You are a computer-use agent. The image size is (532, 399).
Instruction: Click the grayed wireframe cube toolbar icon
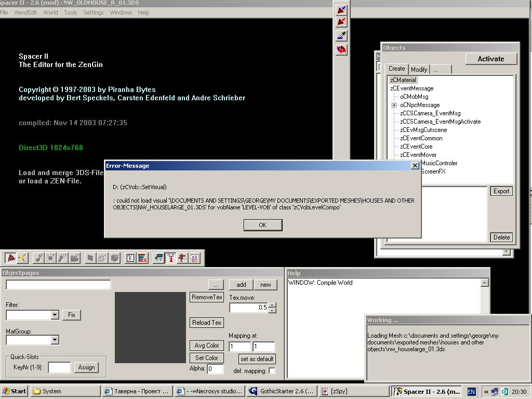(x=102, y=258)
